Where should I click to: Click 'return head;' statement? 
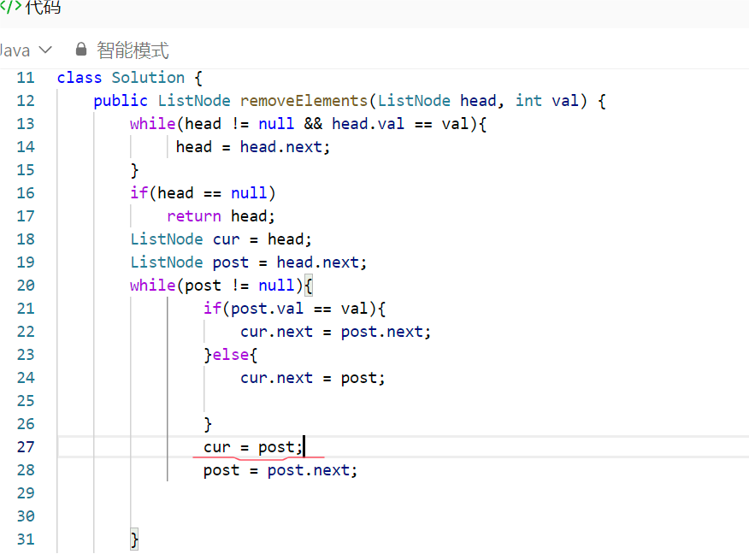coord(221,216)
